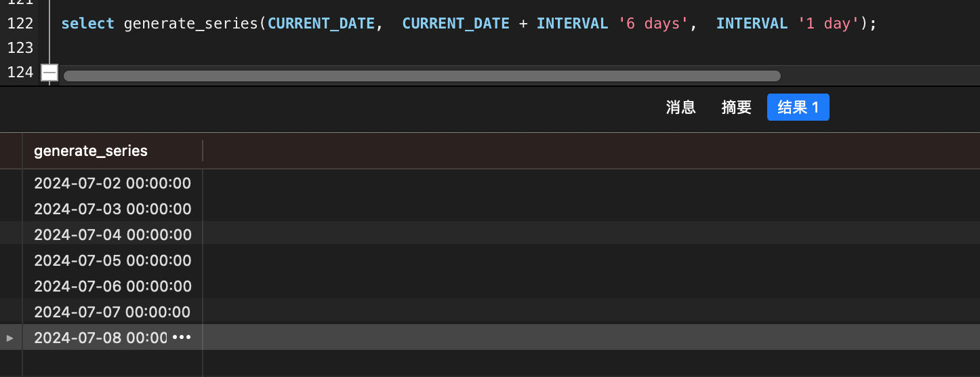Viewport: 980px width, 377px height.
Task: Choose the 2024-07-07 00:00:00 row
Action: (x=113, y=312)
